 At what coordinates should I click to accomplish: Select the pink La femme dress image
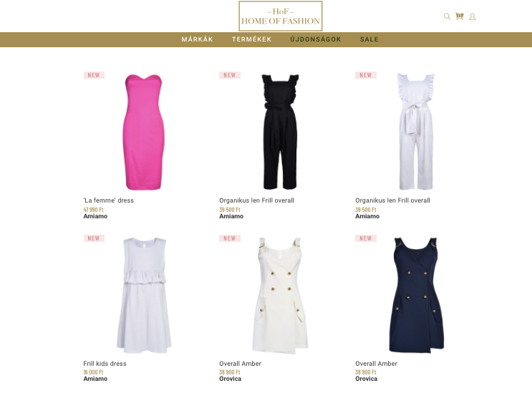(143, 132)
